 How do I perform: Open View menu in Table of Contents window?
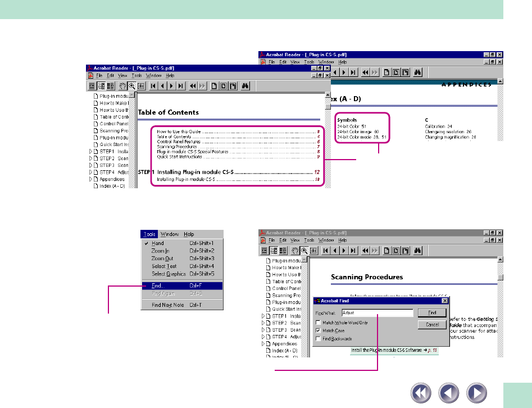tap(122, 75)
